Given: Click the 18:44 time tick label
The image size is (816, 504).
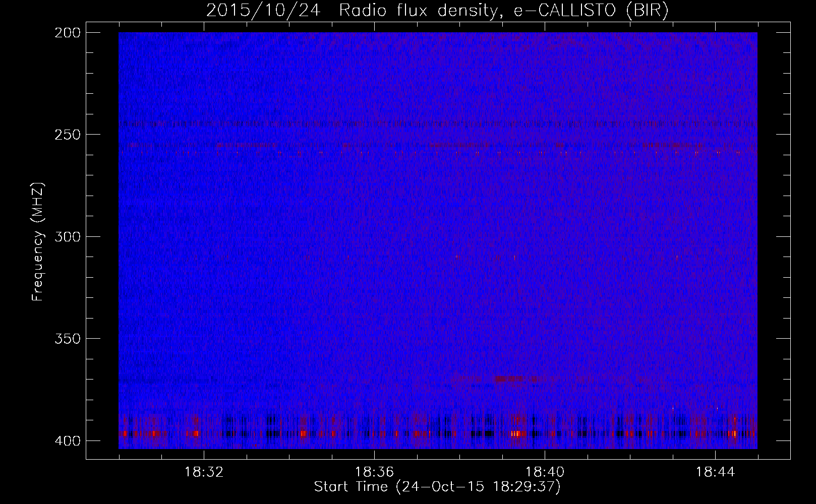Looking at the screenshot, I should pyautogui.click(x=715, y=472).
